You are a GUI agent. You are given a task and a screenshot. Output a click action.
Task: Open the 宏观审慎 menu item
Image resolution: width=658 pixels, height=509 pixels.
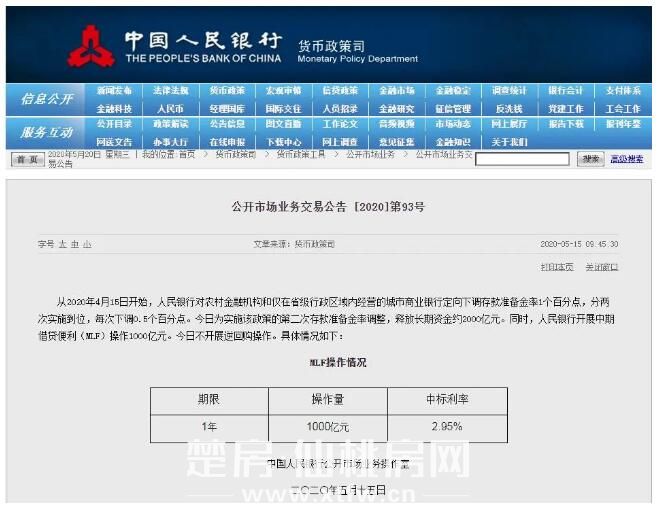[x=283, y=91]
